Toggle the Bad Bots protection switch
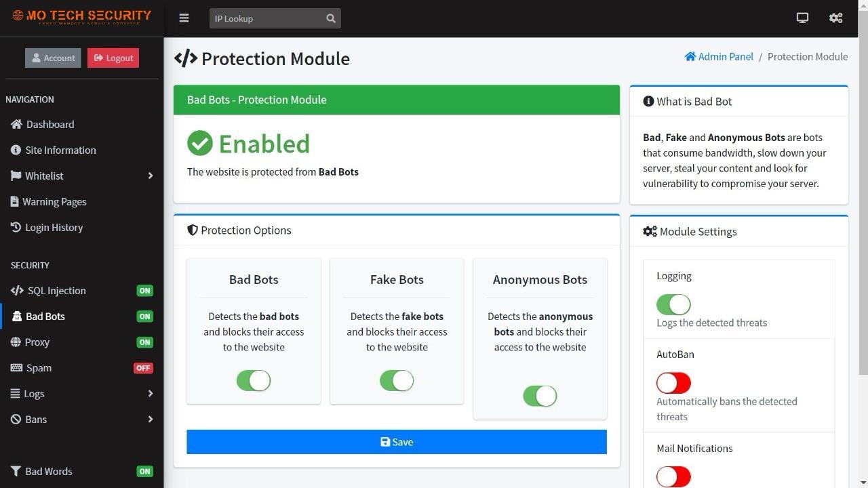The width and height of the screenshot is (868, 488). [x=254, y=381]
